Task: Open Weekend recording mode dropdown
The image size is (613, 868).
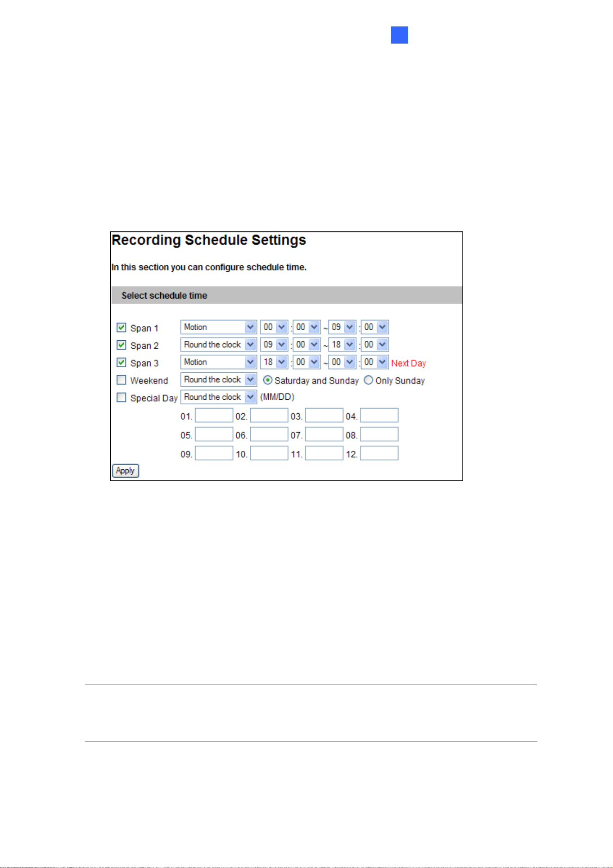Action: (219, 379)
